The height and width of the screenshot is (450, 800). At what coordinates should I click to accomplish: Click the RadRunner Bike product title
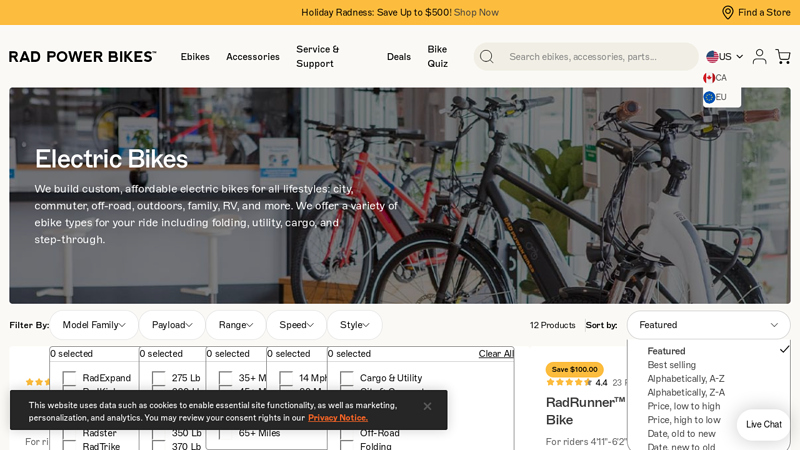pyautogui.click(x=585, y=411)
